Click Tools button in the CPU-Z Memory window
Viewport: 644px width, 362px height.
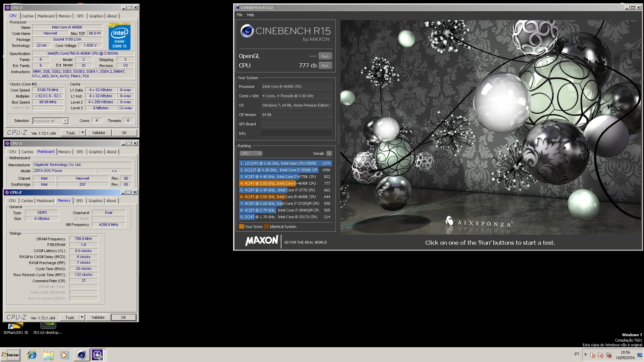pyautogui.click(x=70, y=317)
